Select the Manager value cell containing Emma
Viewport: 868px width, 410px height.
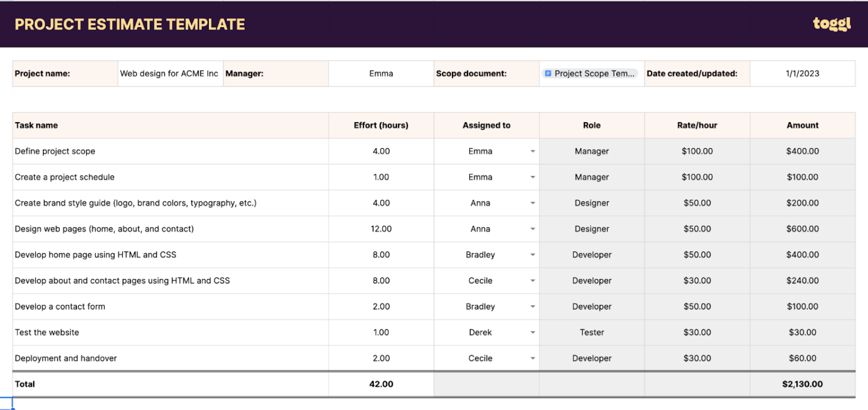coord(381,74)
